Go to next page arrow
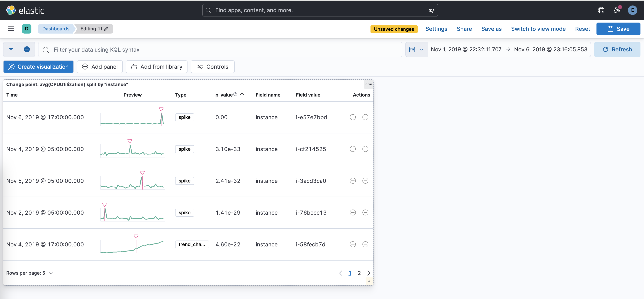The image size is (644, 299). coord(369,273)
